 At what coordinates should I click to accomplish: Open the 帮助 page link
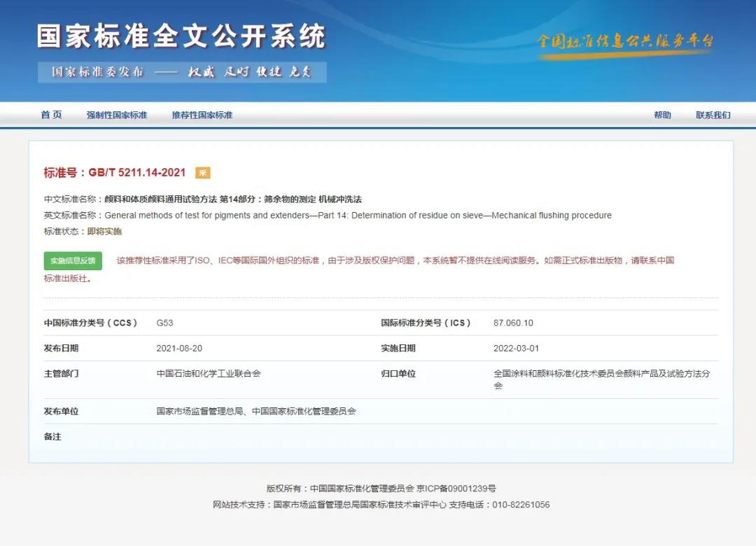662,115
